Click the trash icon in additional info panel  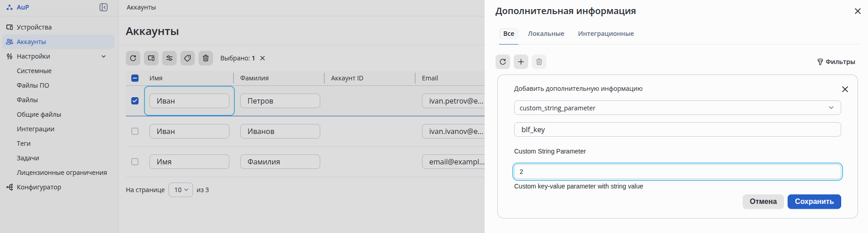tap(539, 62)
